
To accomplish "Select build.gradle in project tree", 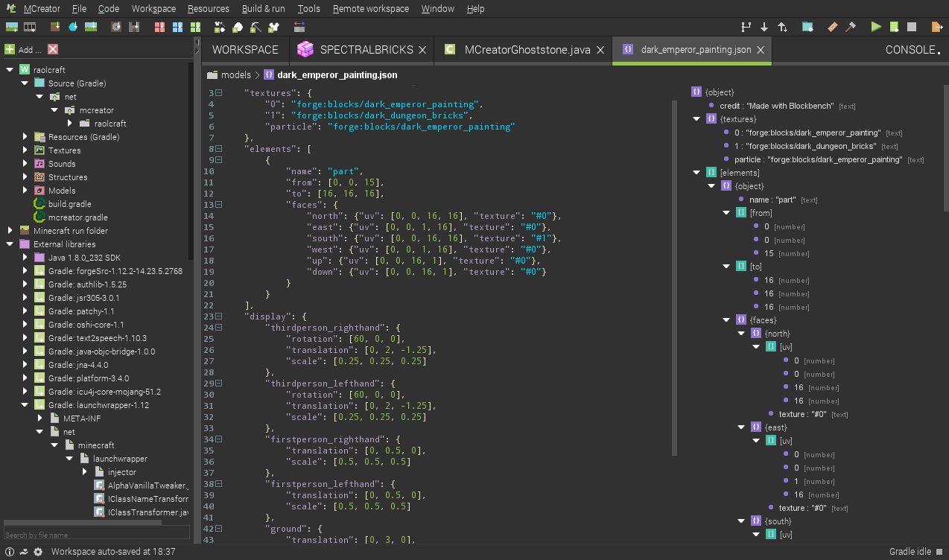I will (70, 204).
